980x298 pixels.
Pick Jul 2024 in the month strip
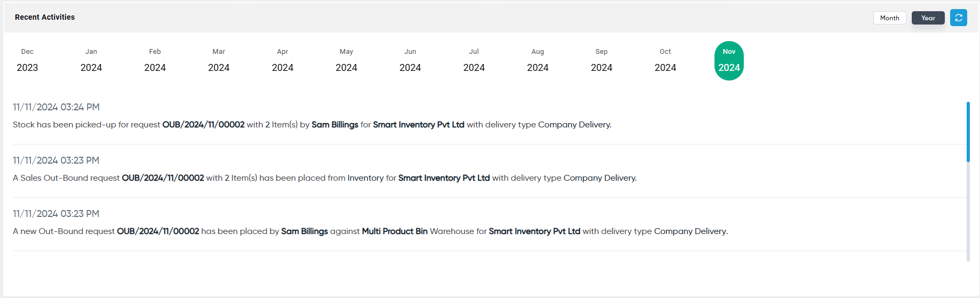click(474, 60)
